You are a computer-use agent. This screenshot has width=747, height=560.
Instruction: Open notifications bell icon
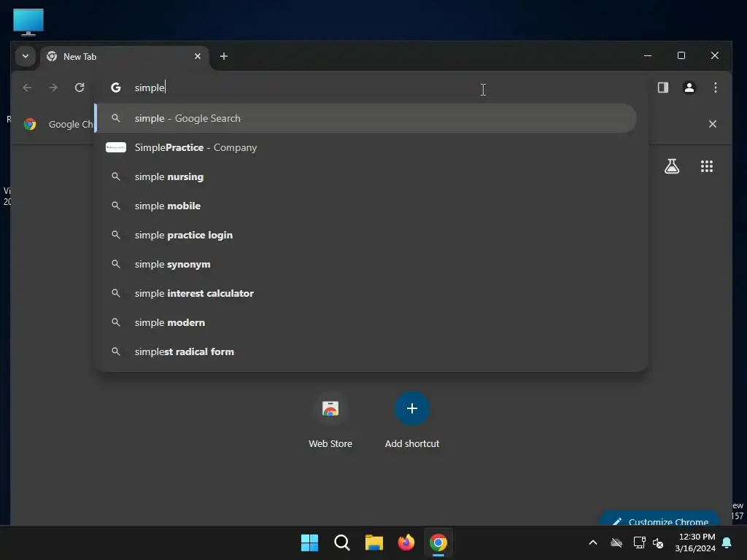pyautogui.click(x=727, y=542)
